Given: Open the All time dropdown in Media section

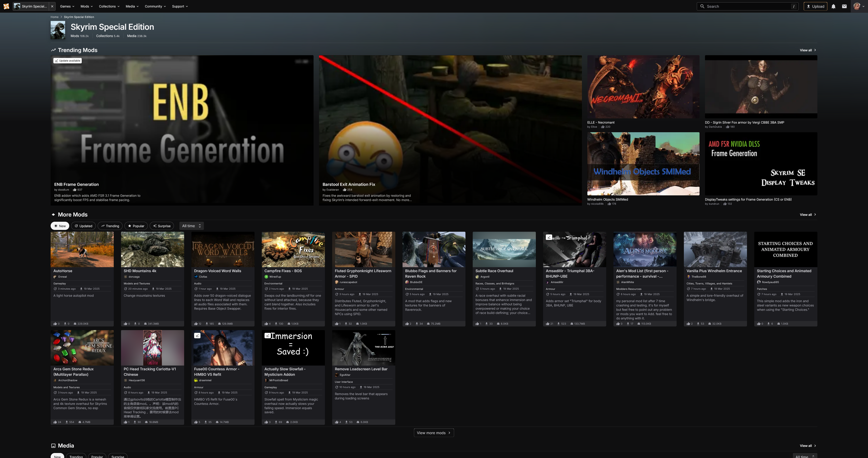Looking at the screenshot, I should [805, 456].
